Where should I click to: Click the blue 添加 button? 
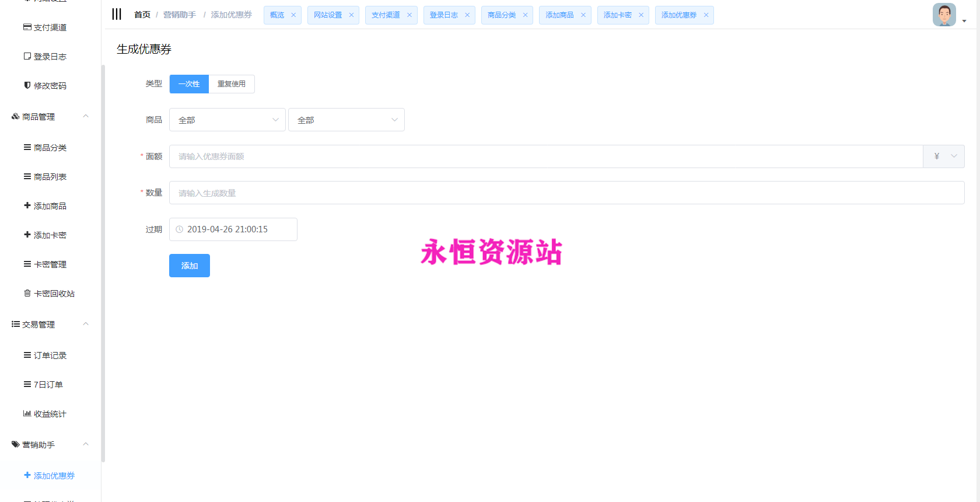pos(190,266)
